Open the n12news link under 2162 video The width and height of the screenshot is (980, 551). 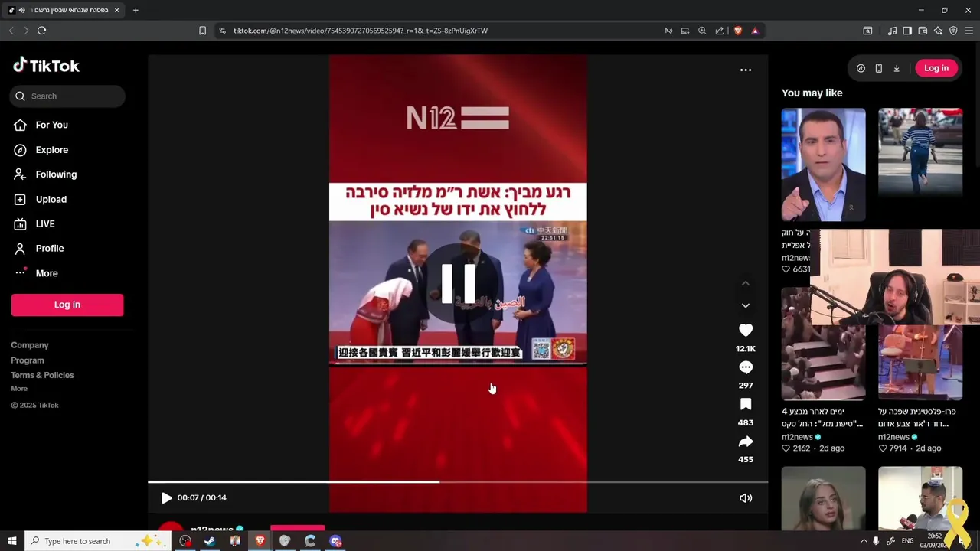797,437
